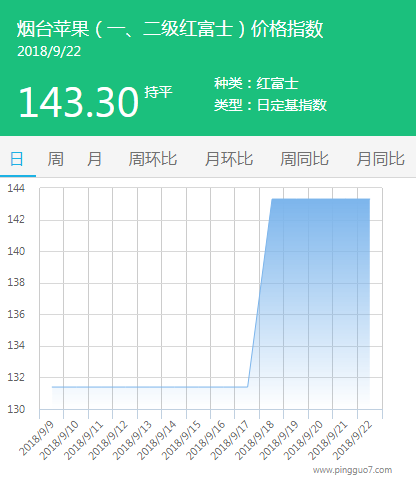This screenshot has height=482, width=416.
Task: Click the blue filled chart area plateau
Action: click(320, 300)
